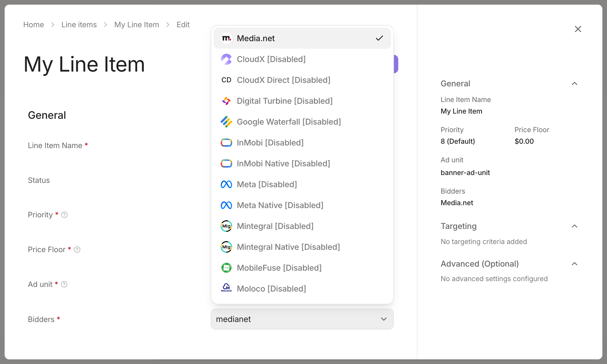Choose Meta [Disabled] option
This screenshot has width=607, height=364.
point(302,184)
